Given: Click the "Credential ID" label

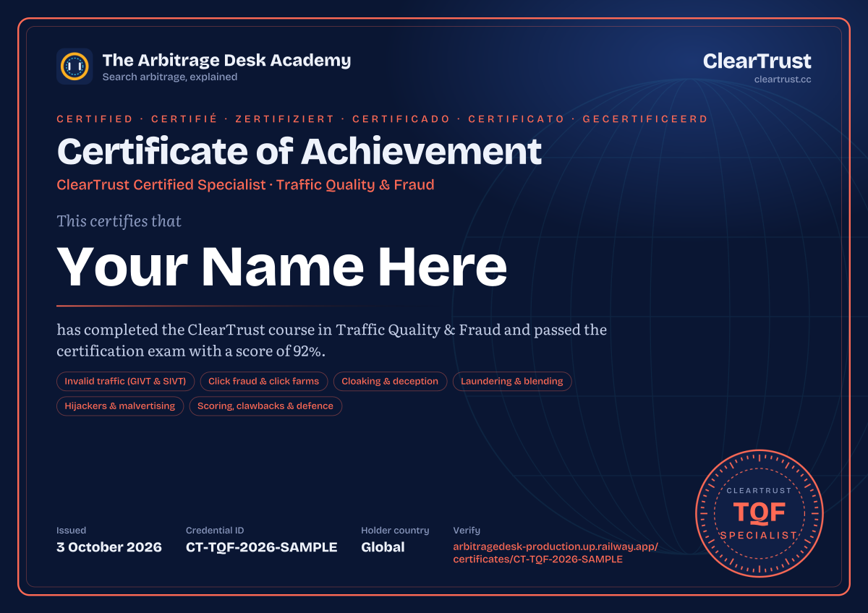Looking at the screenshot, I should pos(215,531).
